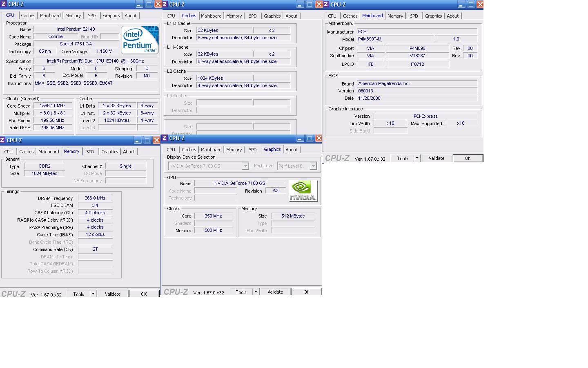Click the Core Speed value 1596.11 MHz
Viewport: 588px width, 368px height.
click(53, 105)
